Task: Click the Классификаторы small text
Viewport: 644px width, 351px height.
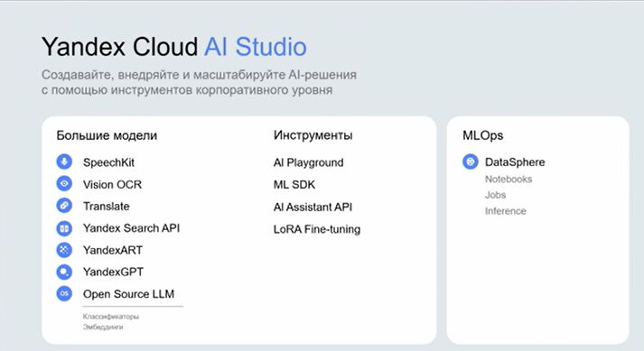Action: pos(111,317)
